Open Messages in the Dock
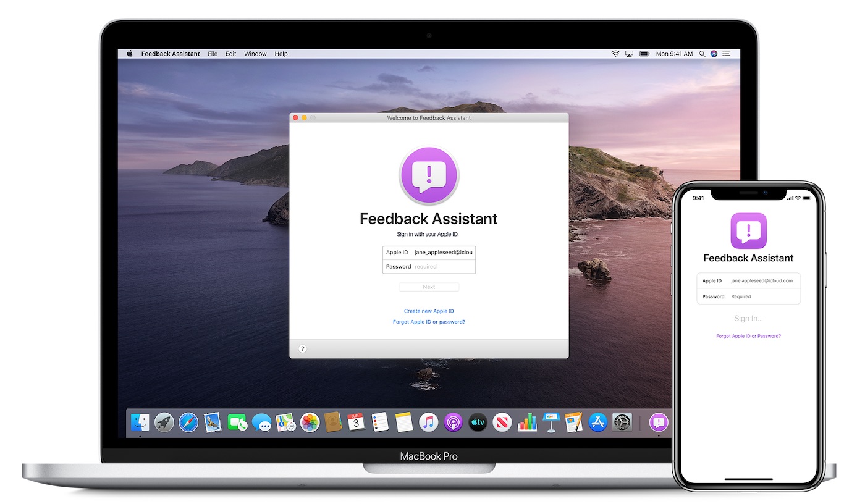 [261, 422]
